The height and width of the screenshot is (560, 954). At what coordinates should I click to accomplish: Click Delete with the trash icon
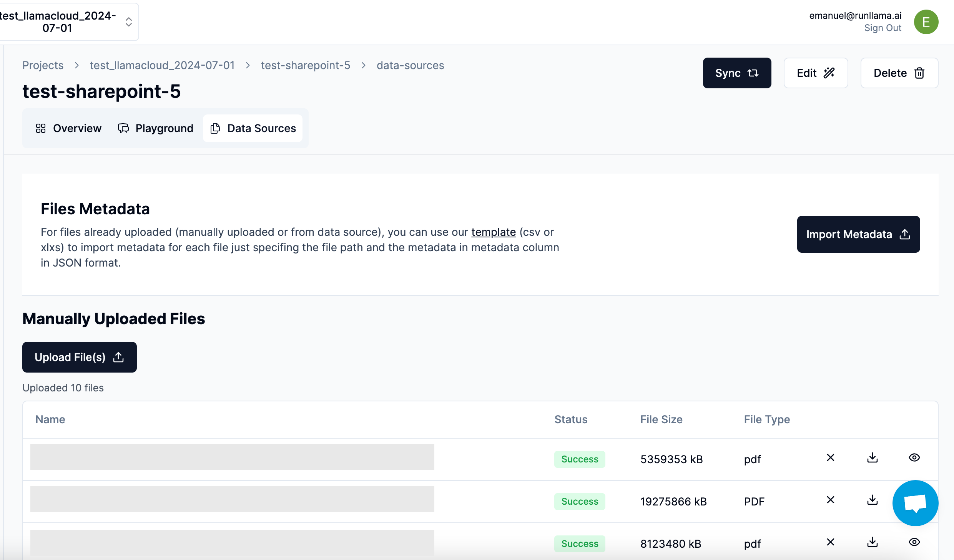click(899, 73)
